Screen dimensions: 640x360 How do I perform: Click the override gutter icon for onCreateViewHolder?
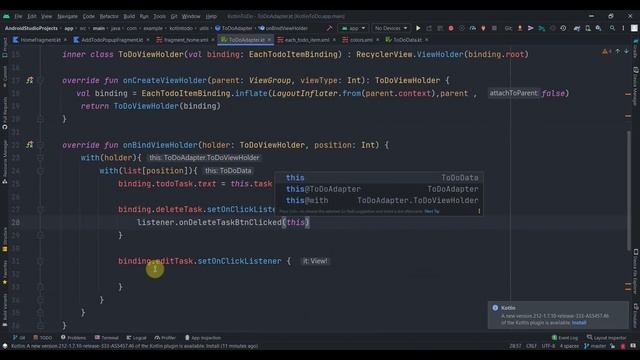[x=29, y=80]
